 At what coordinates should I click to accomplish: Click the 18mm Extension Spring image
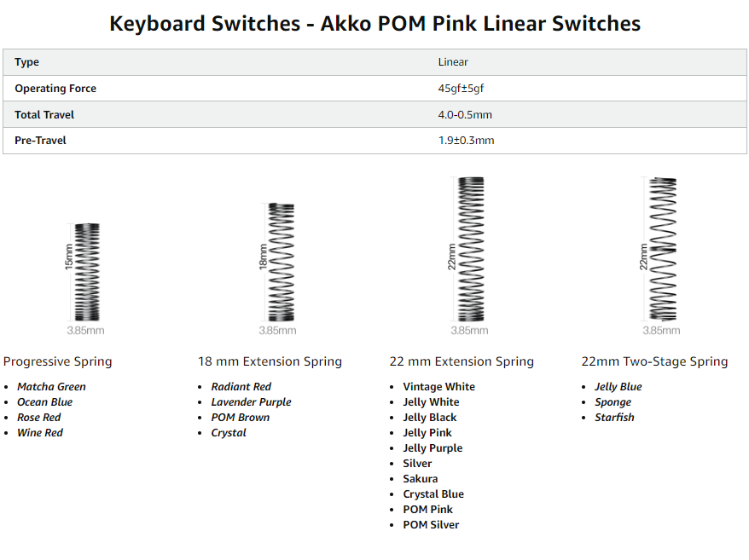tap(277, 268)
